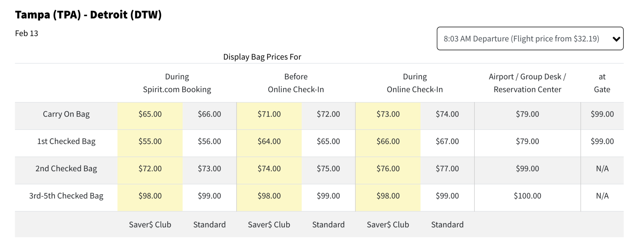Click the Feb 13 date text
Image resolution: width=644 pixels, height=249 pixels.
click(26, 33)
